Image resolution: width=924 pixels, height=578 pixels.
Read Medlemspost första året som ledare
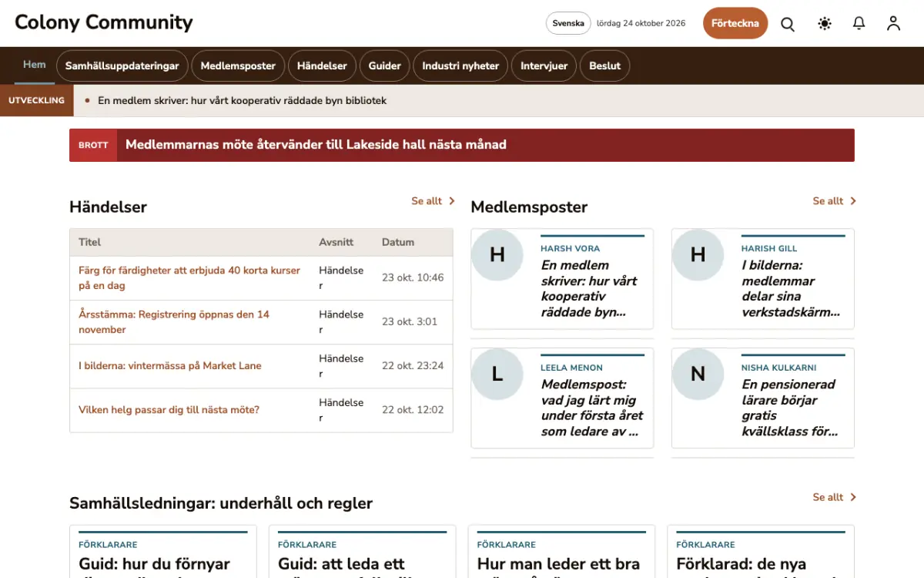[x=592, y=408]
